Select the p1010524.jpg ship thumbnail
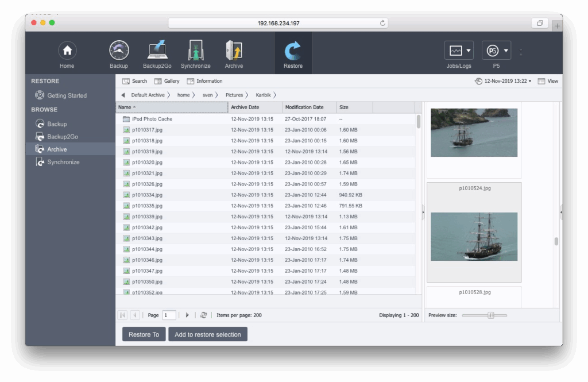This screenshot has width=588, height=382. pos(474,236)
